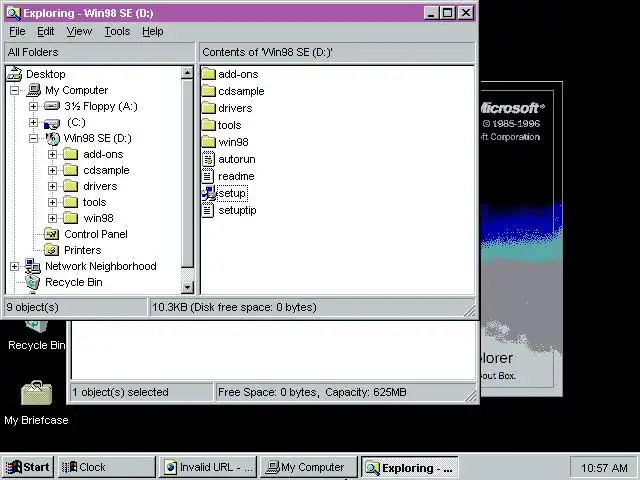This screenshot has width=640, height=480.
Task: Select drivers folder icon in contents pane
Action: click(209, 108)
